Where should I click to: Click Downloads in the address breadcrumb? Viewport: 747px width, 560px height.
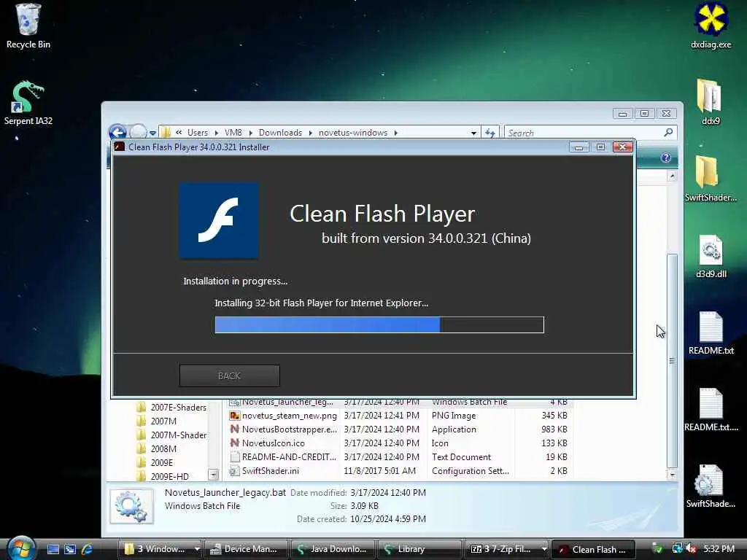coord(280,133)
